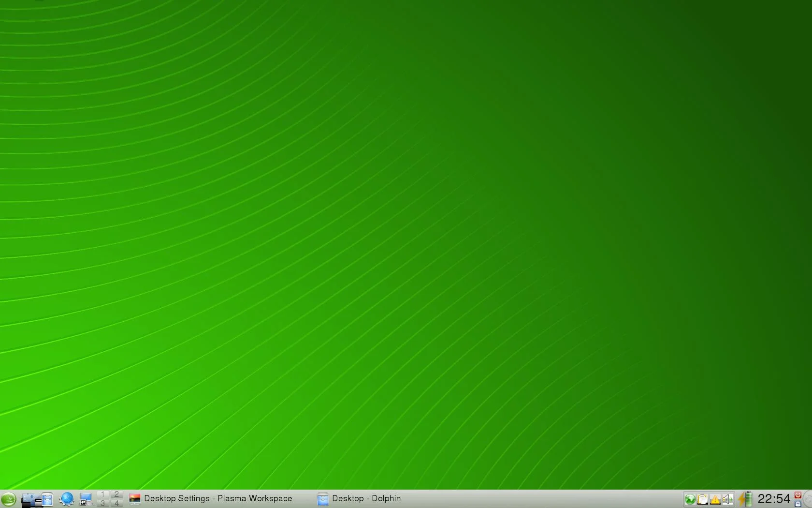The height and width of the screenshot is (508, 812).
Task: Open the calendar by clicking the clock
Action: click(773, 498)
